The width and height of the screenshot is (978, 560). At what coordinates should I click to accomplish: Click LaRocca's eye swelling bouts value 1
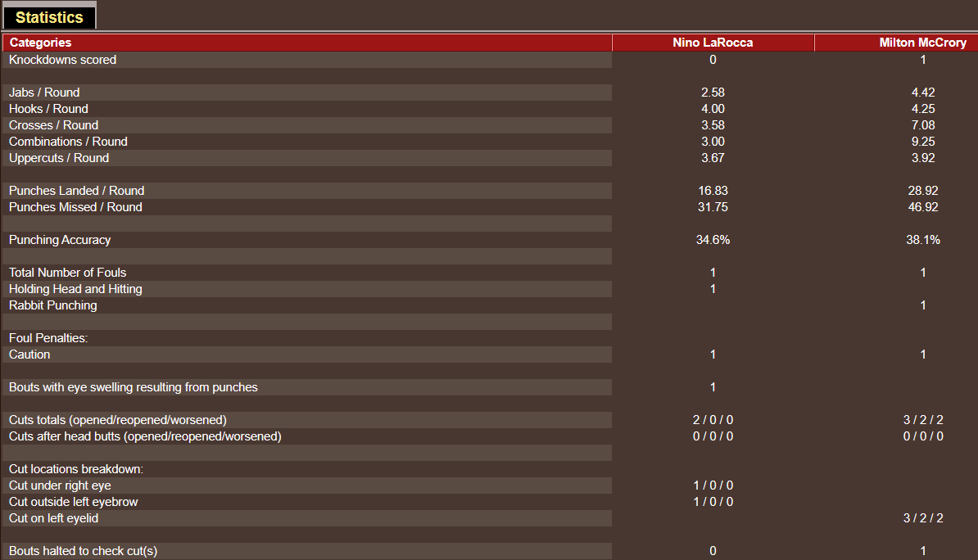click(713, 387)
